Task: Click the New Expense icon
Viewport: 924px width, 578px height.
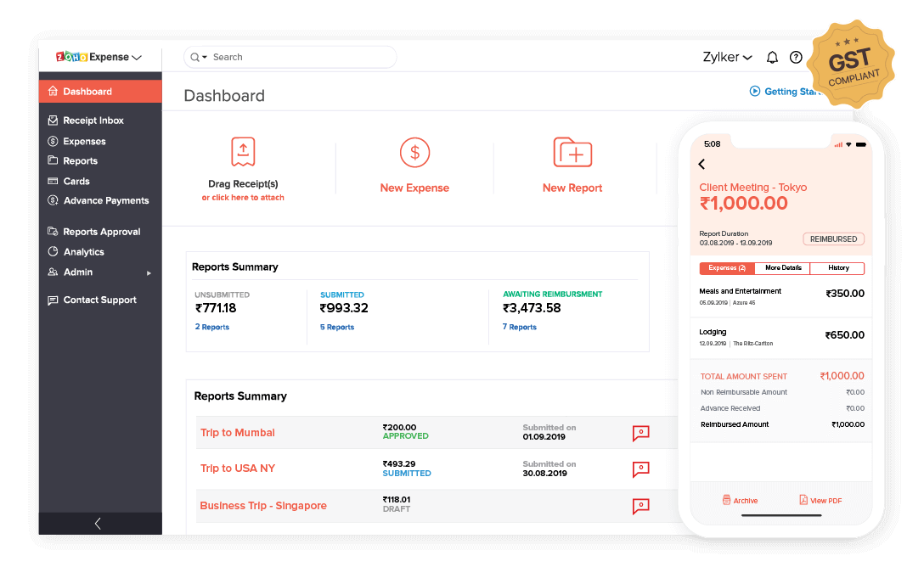Action: [x=414, y=153]
